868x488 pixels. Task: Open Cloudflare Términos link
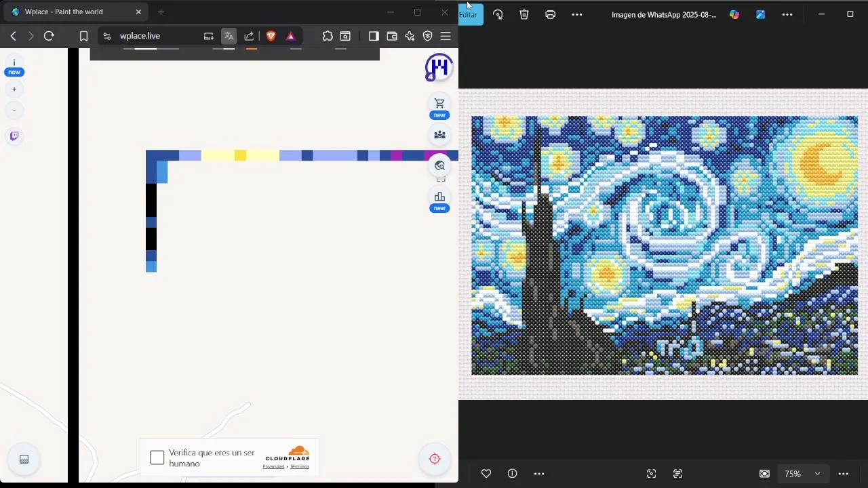pos(300,467)
